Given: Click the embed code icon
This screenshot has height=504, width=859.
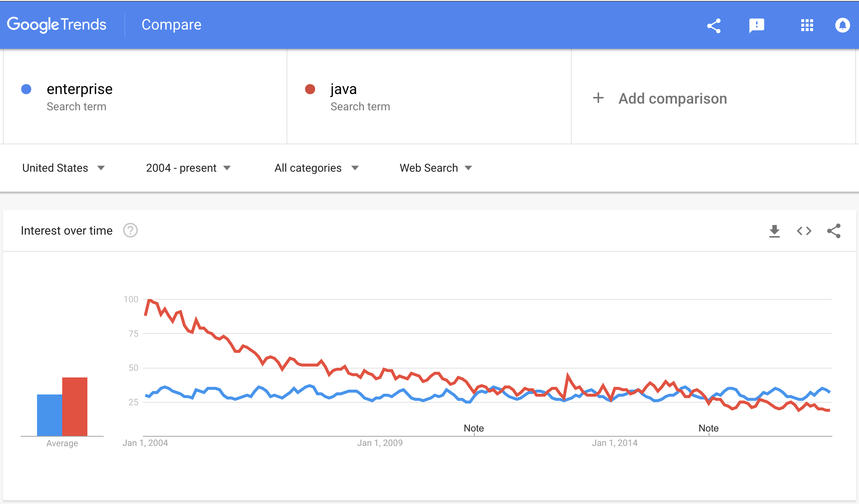Looking at the screenshot, I should point(804,231).
